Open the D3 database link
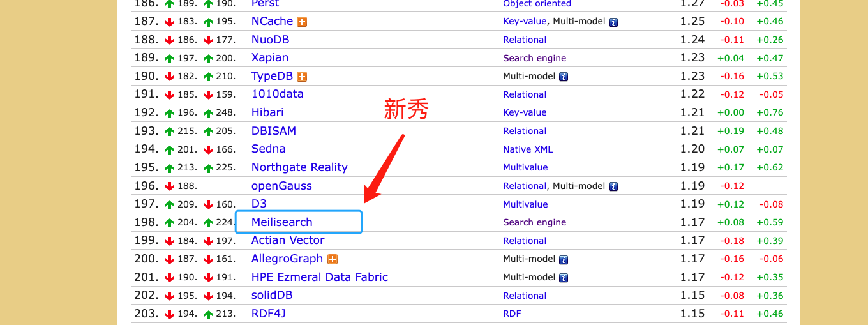 259,204
